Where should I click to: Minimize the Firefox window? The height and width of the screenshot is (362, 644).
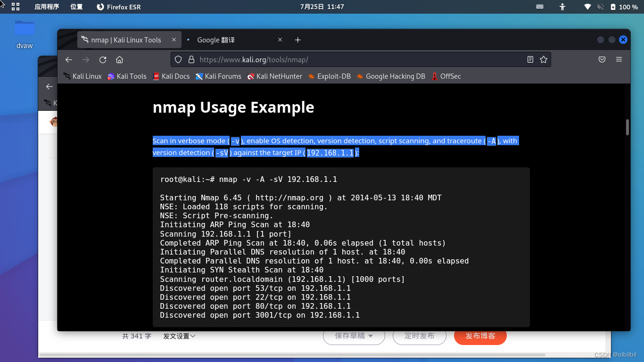601,40
